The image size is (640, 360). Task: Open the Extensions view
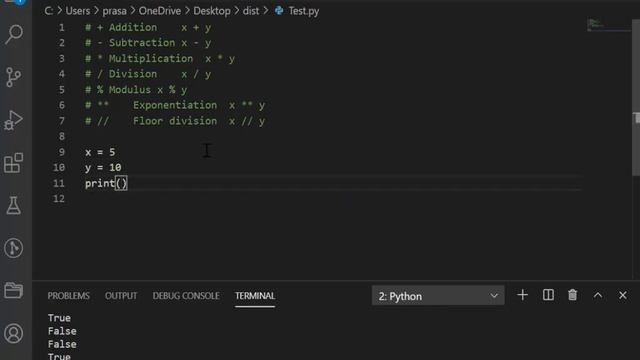[13, 163]
